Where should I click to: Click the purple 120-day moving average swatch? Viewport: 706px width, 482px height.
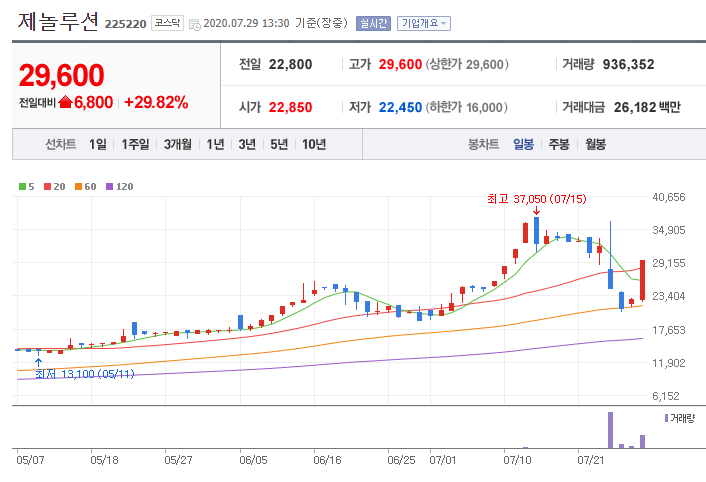pos(109,186)
